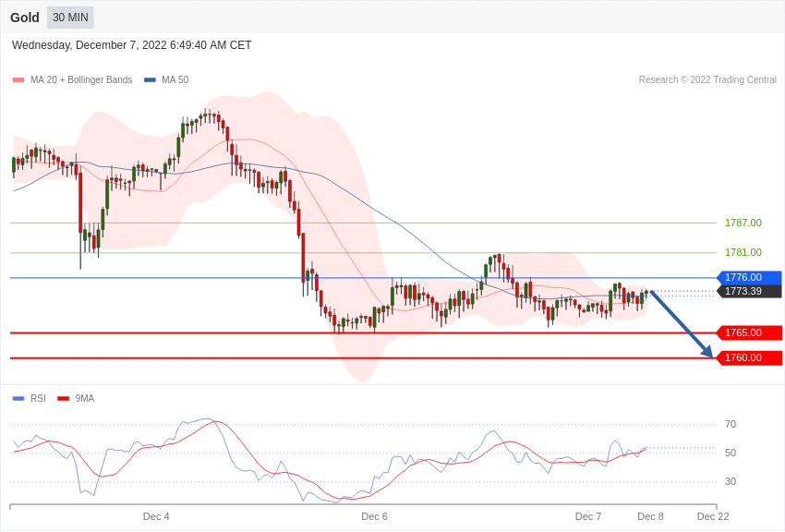The height and width of the screenshot is (532, 785).
Task: Click the Gold chart title
Action: [x=25, y=18]
